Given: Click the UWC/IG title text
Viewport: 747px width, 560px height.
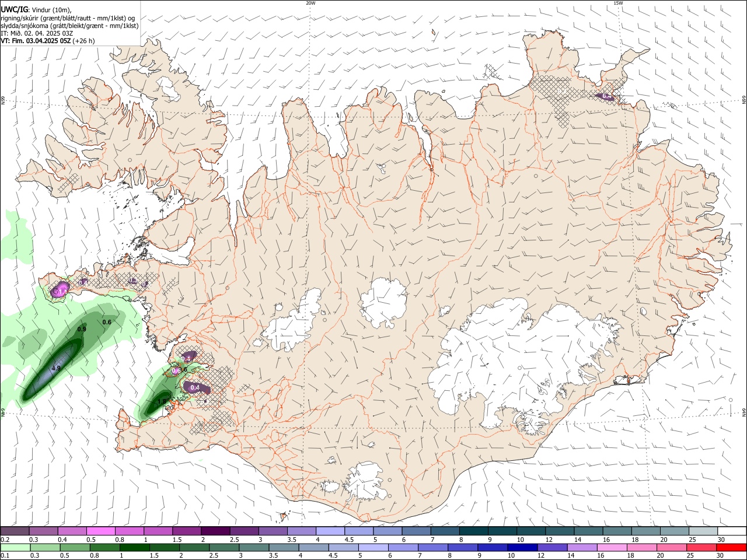Looking at the screenshot, I should coord(14,9).
